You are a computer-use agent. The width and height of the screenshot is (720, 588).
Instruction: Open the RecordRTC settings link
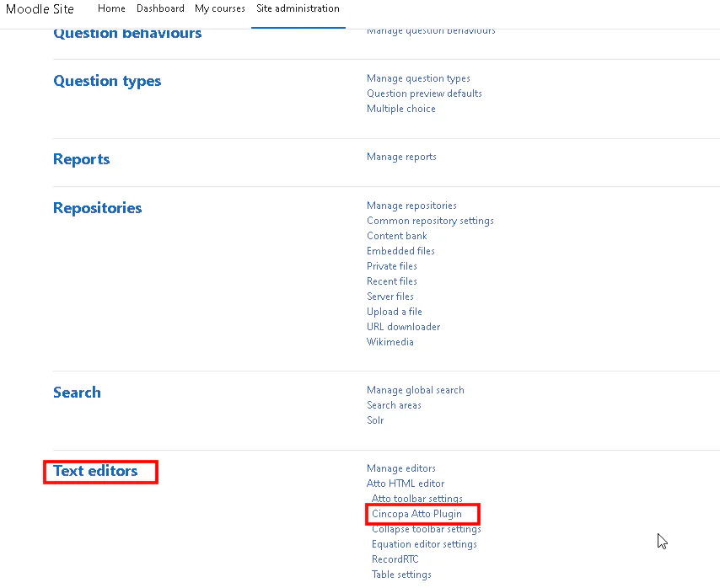395,559
